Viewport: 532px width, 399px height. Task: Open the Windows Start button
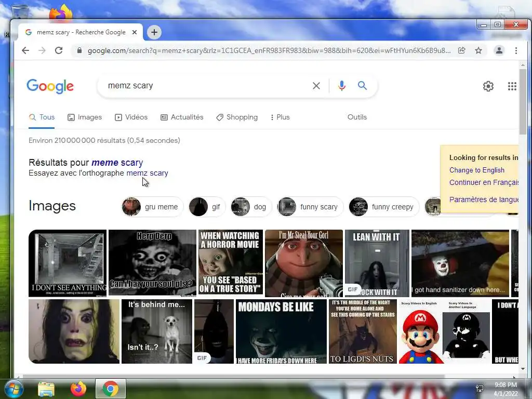coord(14,389)
